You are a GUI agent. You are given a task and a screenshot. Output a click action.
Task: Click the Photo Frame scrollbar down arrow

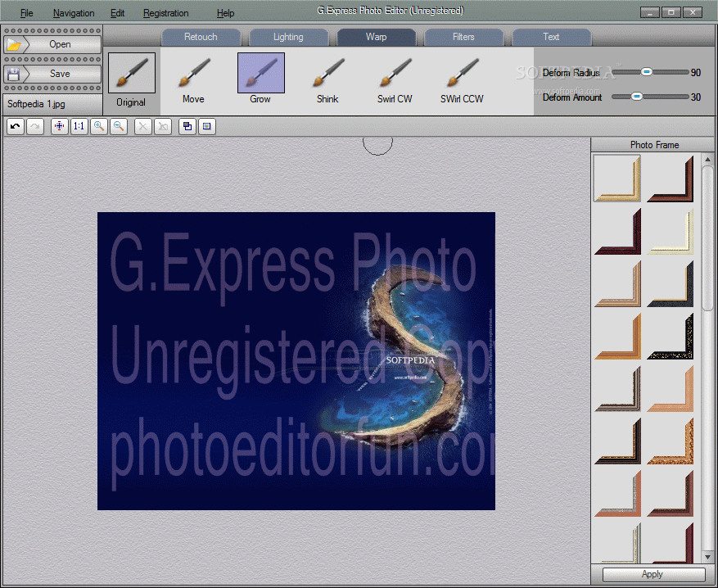pyautogui.click(x=708, y=557)
